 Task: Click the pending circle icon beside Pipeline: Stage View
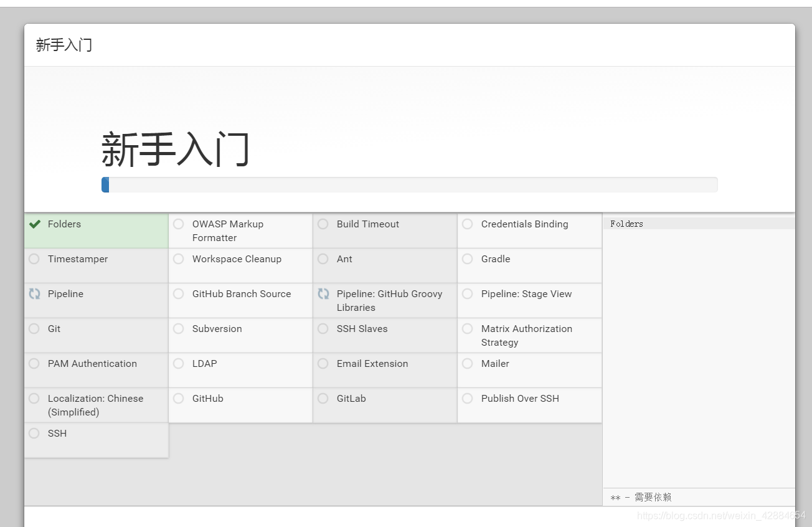468,294
